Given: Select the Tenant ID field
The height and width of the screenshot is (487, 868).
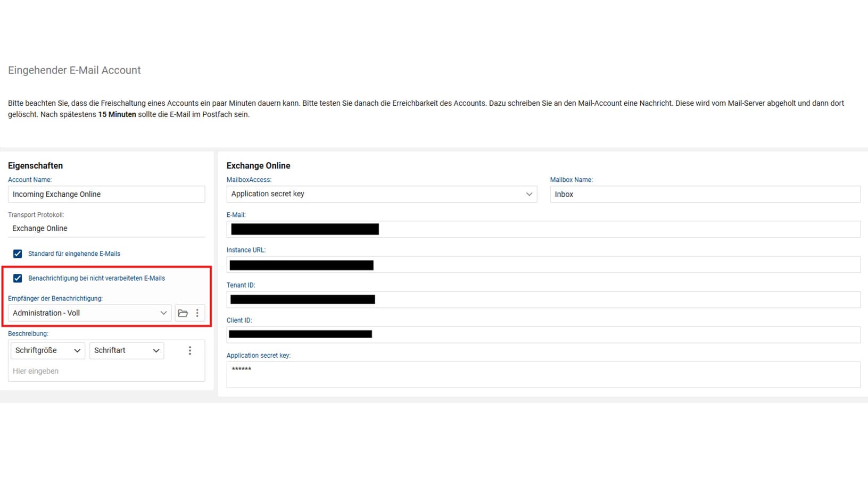Looking at the screenshot, I should tap(543, 299).
